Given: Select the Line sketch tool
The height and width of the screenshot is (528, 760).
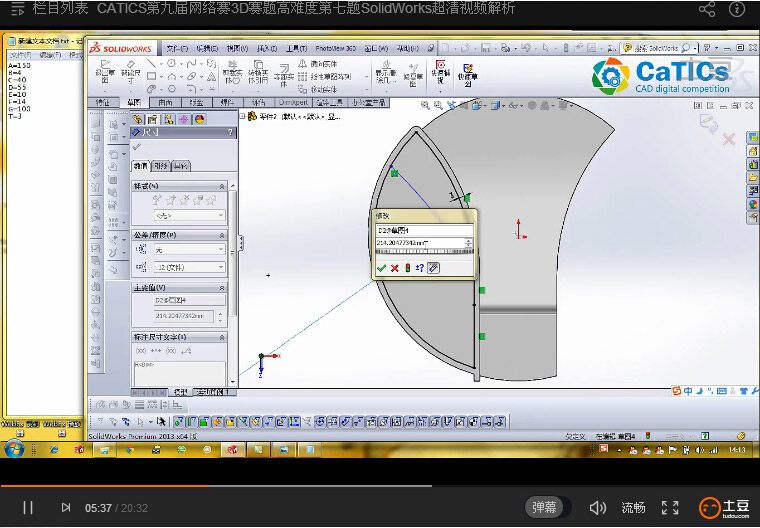Looking at the screenshot, I should (151, 64).
